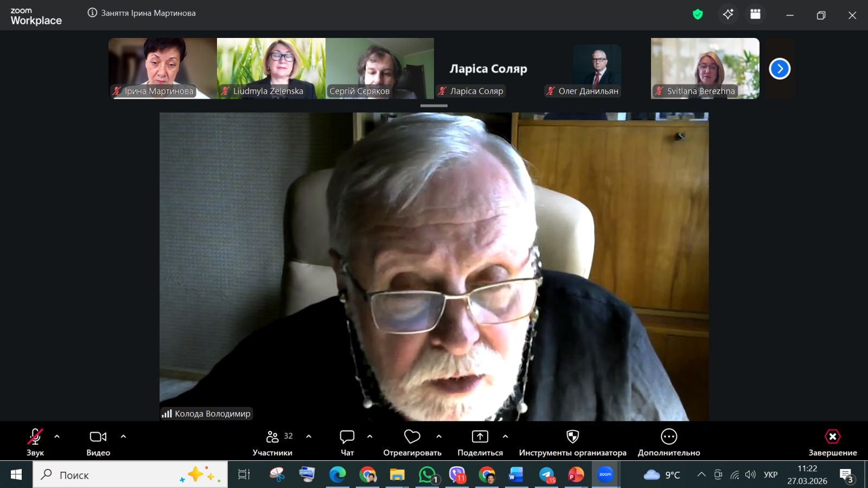
Task: Click the meeting info icon by Заняття title
Action: point(92,13)
